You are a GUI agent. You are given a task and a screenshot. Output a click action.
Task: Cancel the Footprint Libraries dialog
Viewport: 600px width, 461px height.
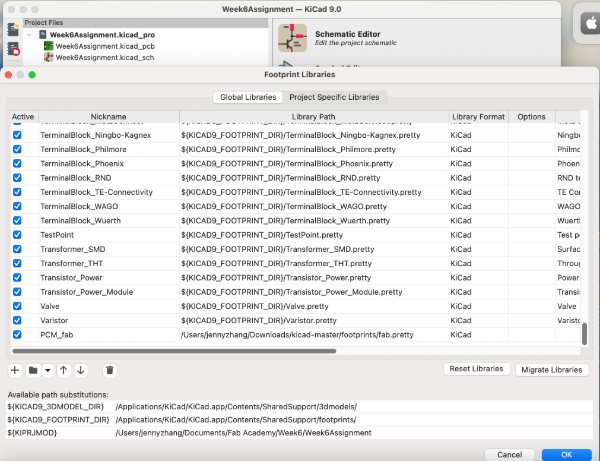pos(509,454)
